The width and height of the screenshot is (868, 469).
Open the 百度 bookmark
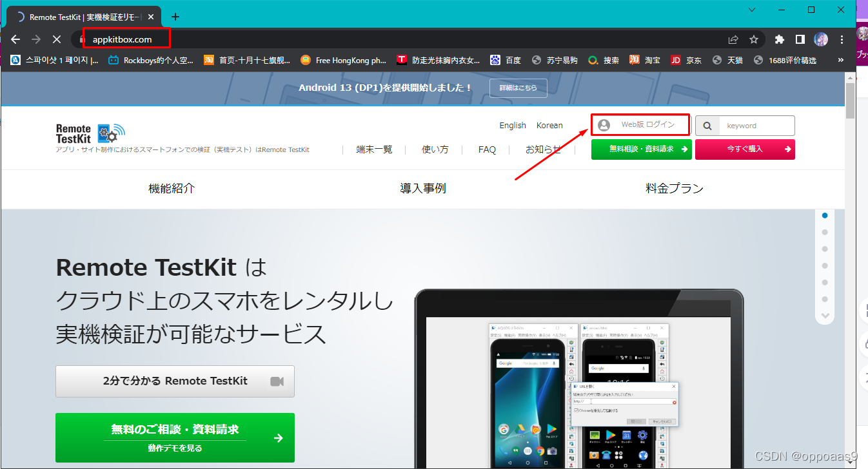click(x=506, y=60)
